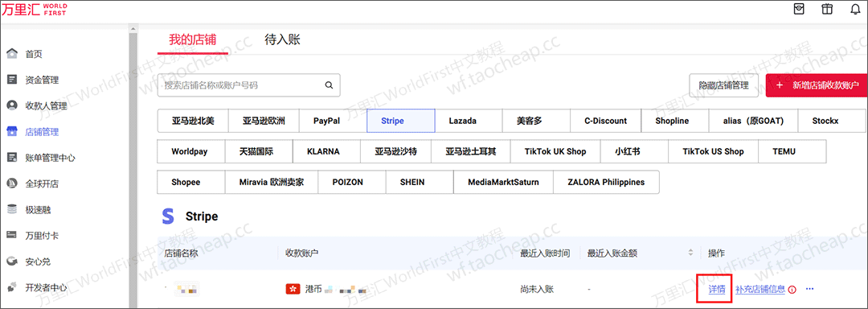Click the home icon in sidebar

[11, 54]
